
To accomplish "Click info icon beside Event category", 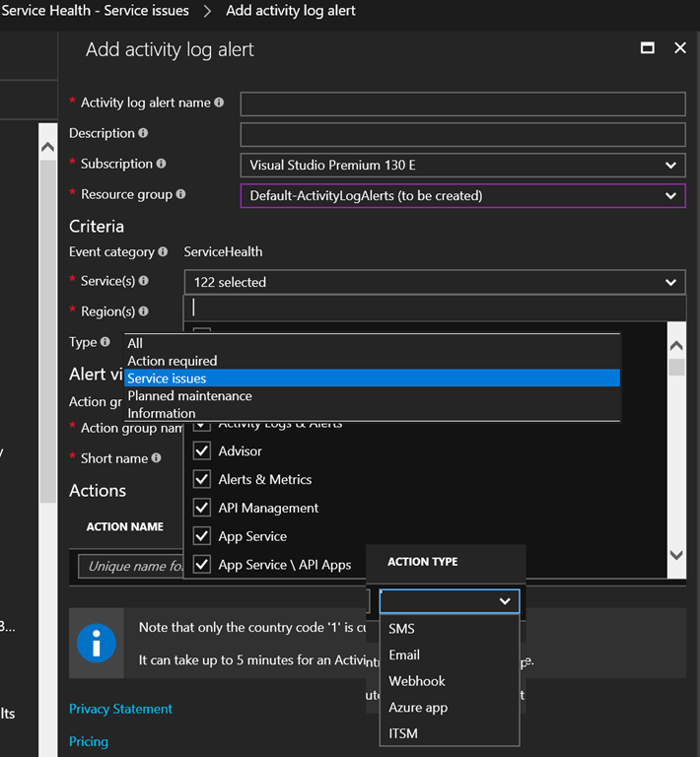I will (164, 252).
